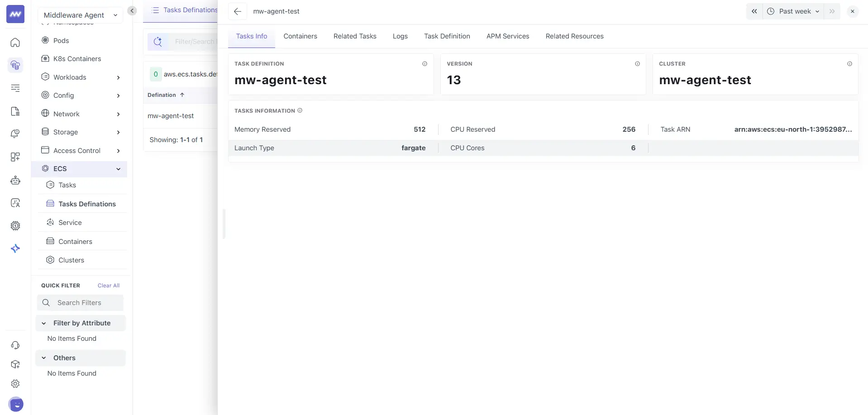Switch to the Containers tab
This screenshot has height=415, width=868.
300,36
